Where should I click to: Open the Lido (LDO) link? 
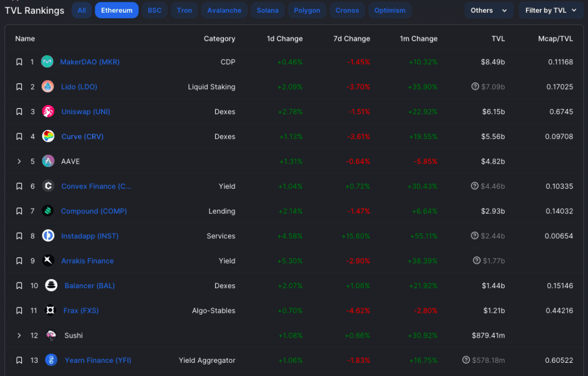79,87
